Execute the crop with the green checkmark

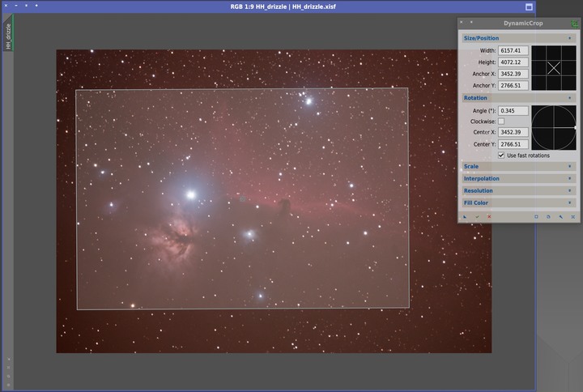click(x=477, y=217)
